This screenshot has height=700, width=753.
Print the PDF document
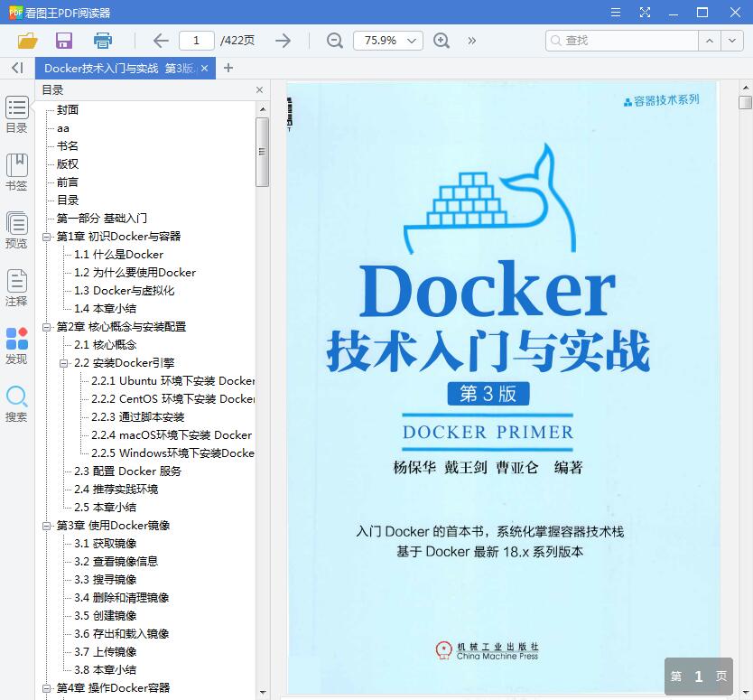pos(102,41)
